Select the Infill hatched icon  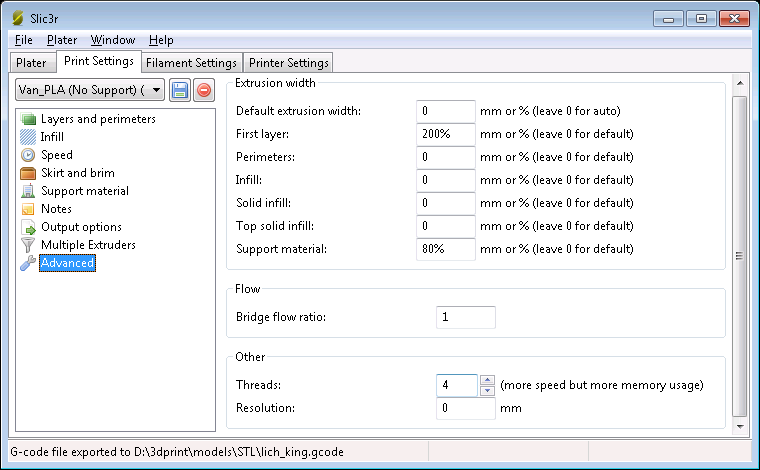pyautogui.click(x=28, y=137)
